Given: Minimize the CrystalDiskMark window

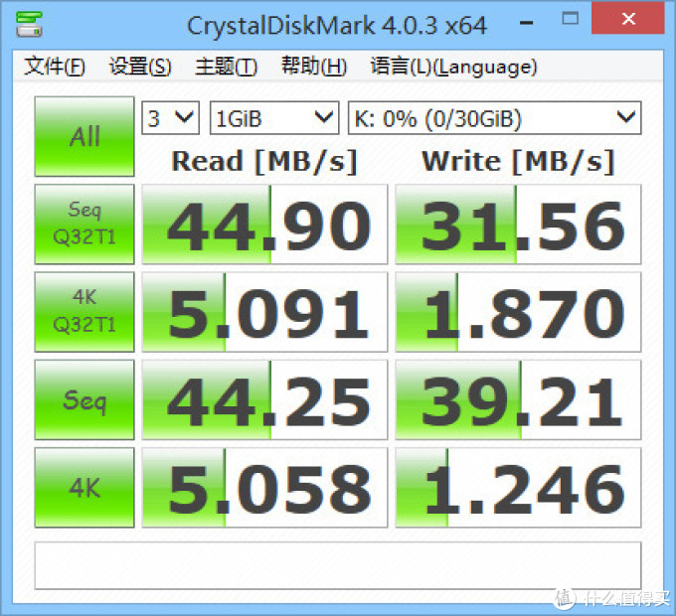Looking at the screenshot, I should [527, 22].
